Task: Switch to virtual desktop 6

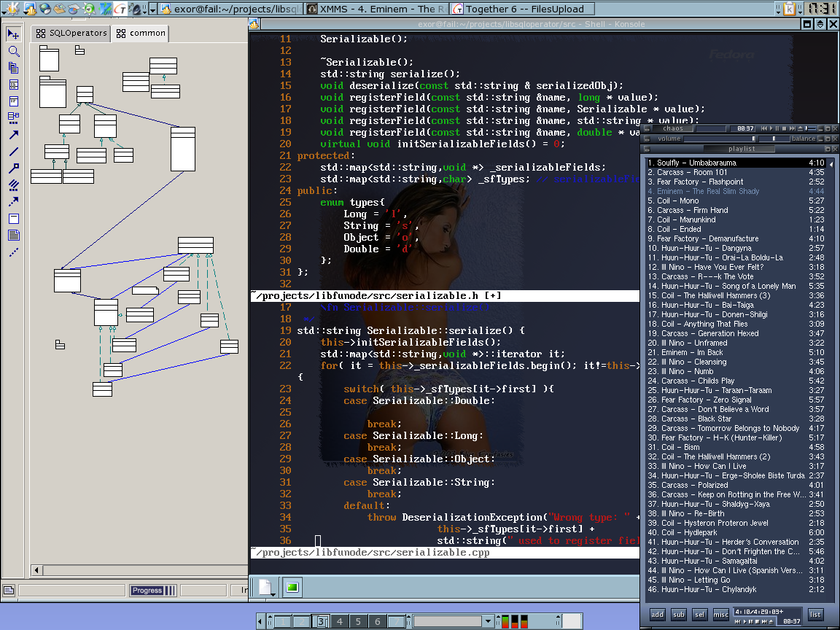Action: click(377, 621)
